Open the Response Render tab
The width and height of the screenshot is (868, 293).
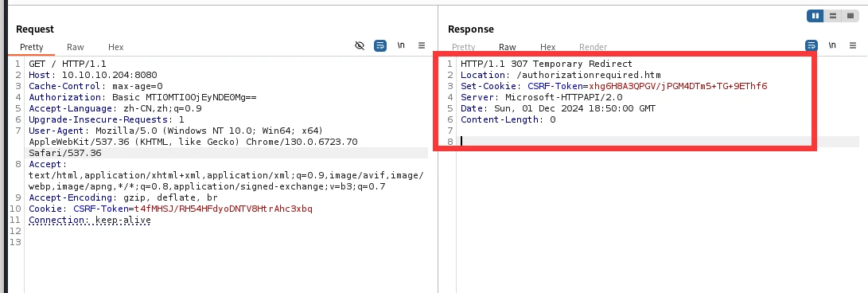click(x=593, y=47)
